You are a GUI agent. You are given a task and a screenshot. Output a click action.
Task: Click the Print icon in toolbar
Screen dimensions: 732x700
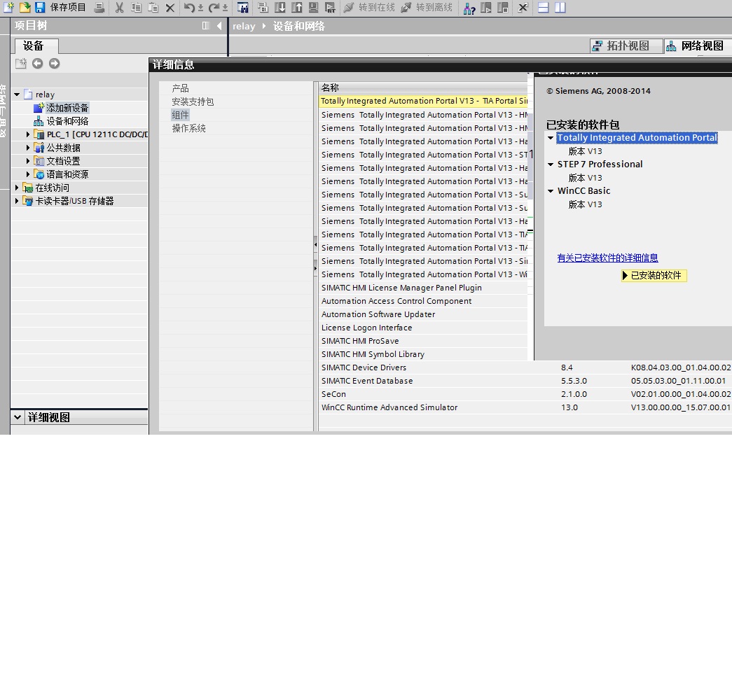tap(99, 8)
